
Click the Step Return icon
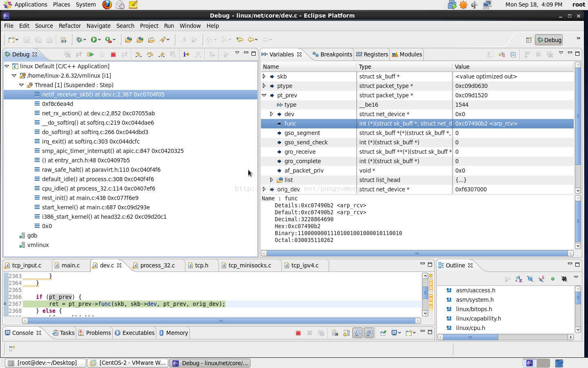tap(162, 54)
